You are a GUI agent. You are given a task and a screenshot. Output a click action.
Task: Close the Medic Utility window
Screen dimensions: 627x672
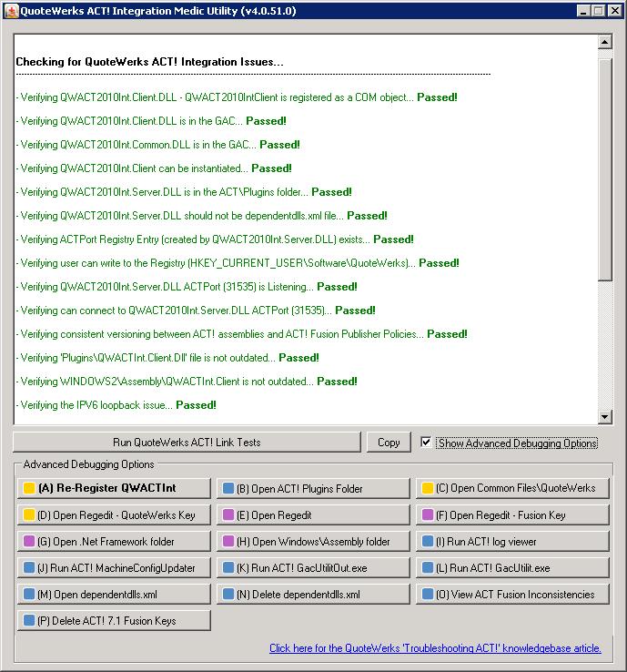click(x=615, y=11)
